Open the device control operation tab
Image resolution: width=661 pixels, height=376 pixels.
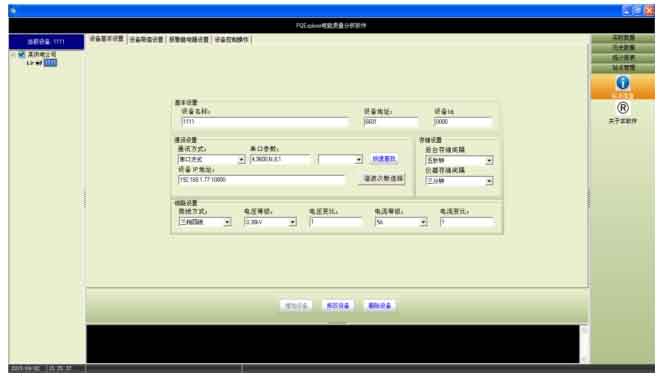pyautogui.click(x=232, y=40)
